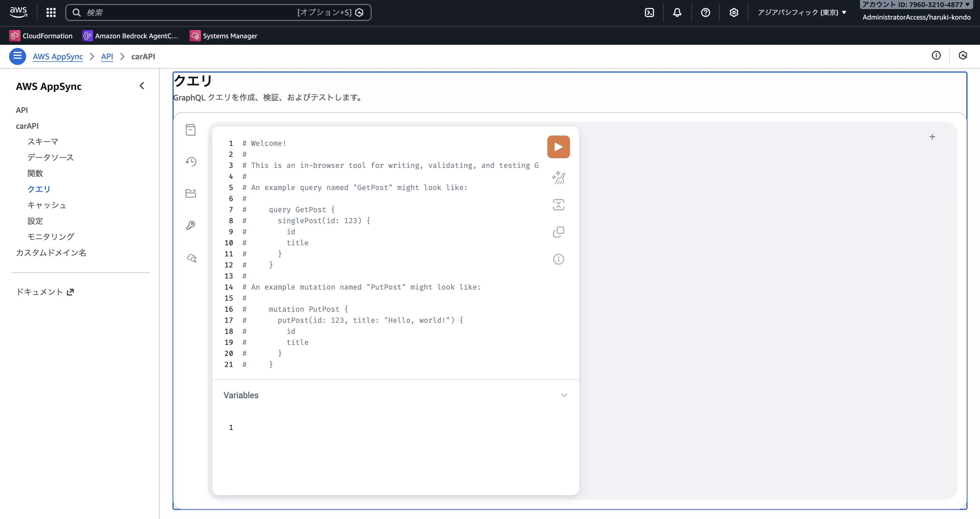Toggle the side navigation hamburger button

(18, 56)
